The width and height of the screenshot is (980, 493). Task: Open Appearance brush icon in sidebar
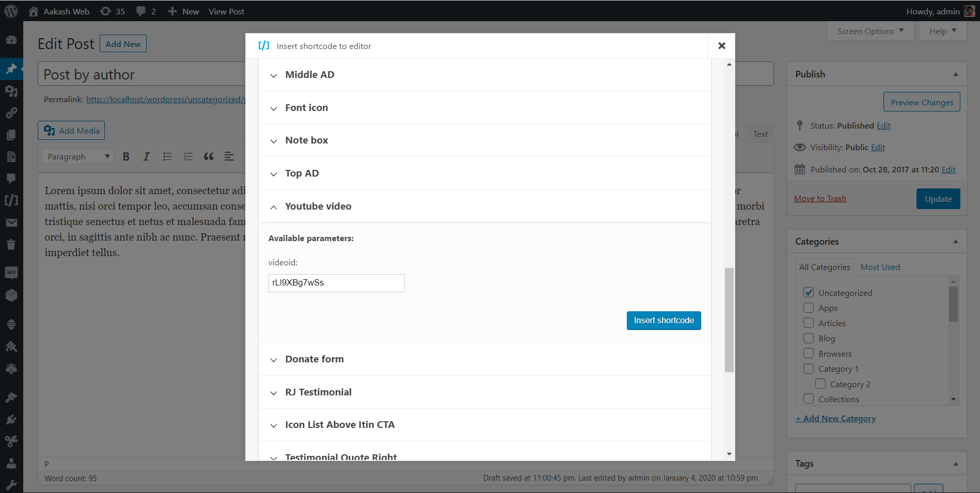11,397
